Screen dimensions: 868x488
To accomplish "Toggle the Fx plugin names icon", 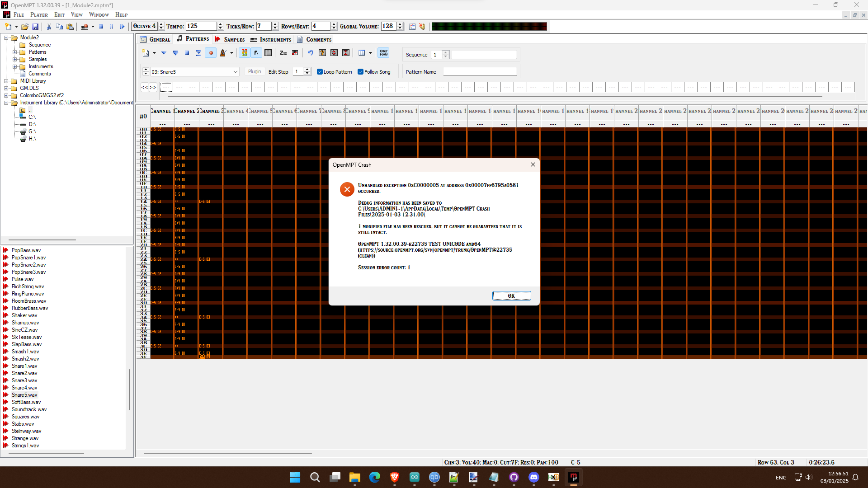I will (x=256, y=53).
